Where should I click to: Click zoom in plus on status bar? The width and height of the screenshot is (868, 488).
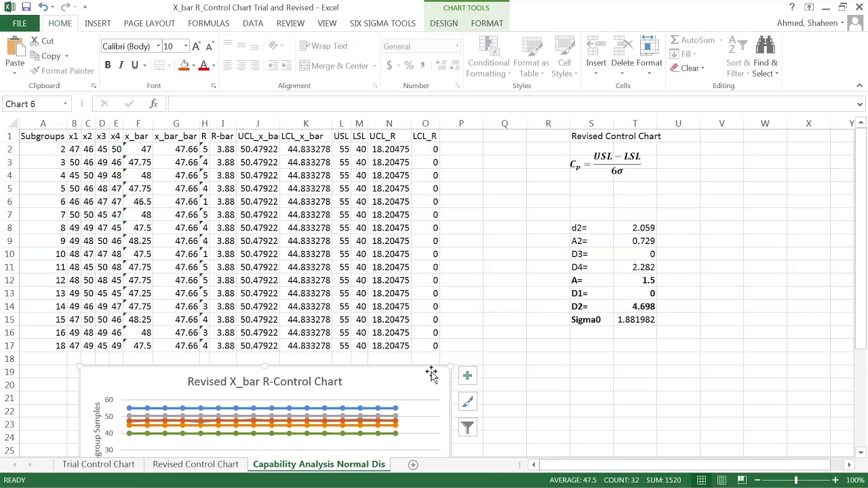point(835,480)
